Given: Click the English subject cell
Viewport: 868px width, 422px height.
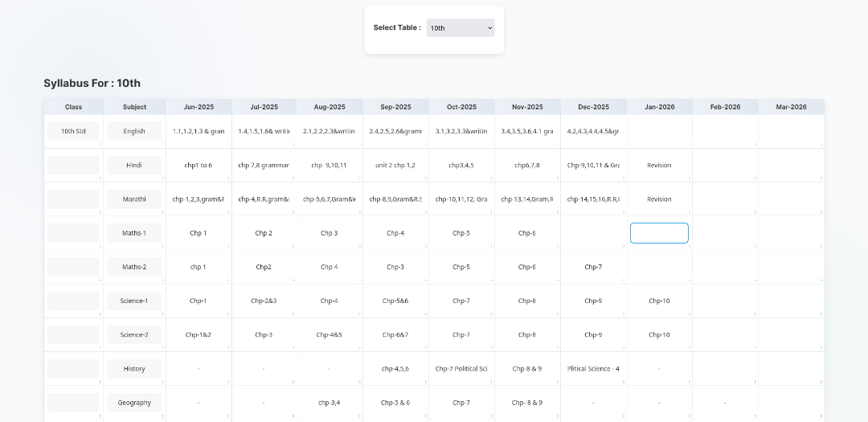Looking at the screenshot, I should pos(134,131).
